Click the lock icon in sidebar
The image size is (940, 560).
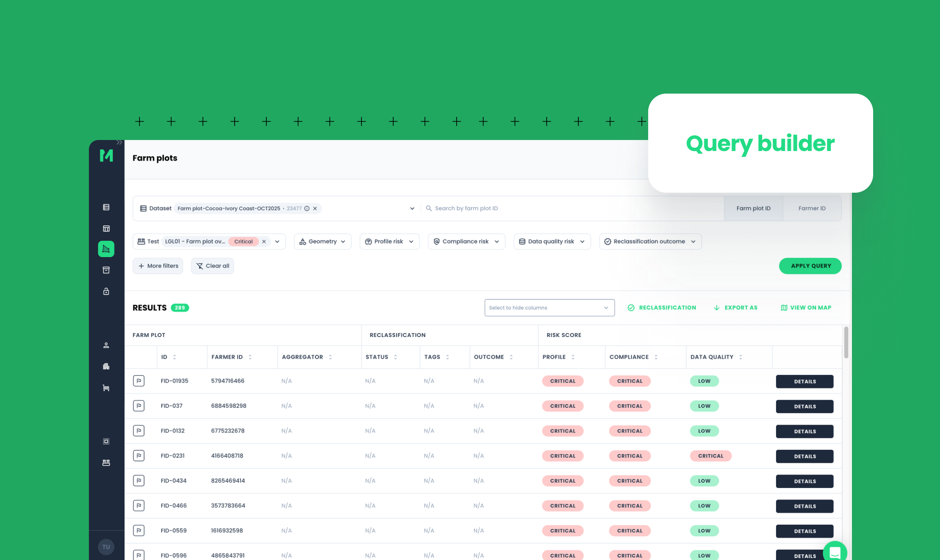click(106, 291)
